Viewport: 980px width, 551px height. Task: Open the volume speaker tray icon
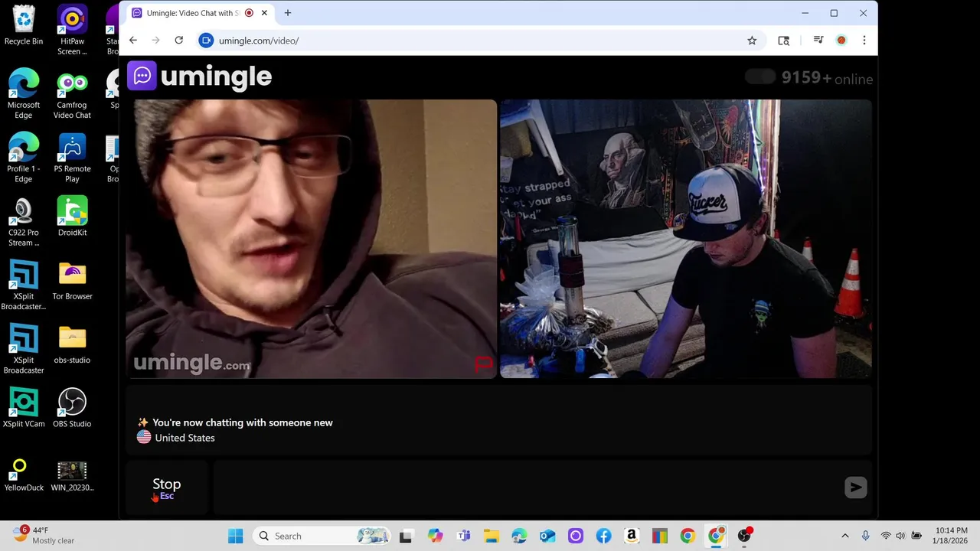pos(900,536)
